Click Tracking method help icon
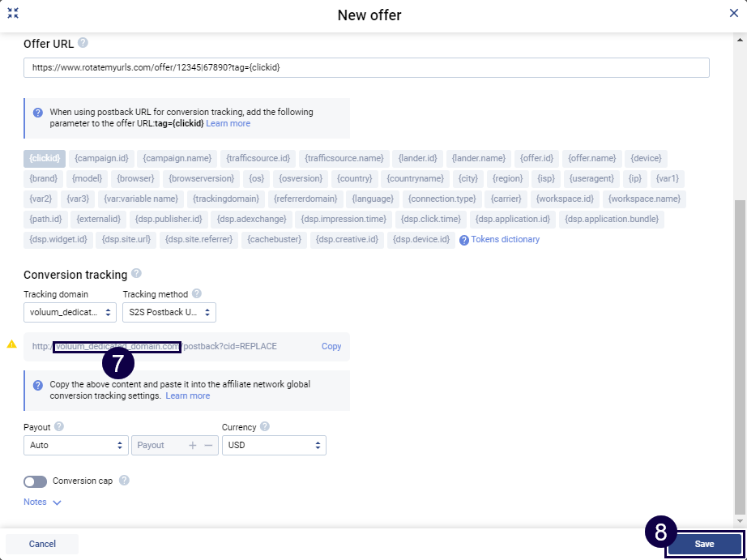The image size is (747, 560). 197,294
